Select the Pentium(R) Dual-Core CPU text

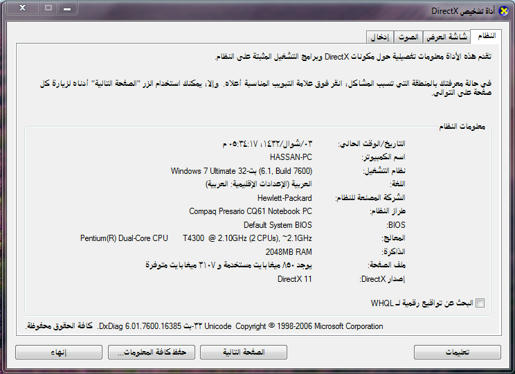tap(124, 238)
